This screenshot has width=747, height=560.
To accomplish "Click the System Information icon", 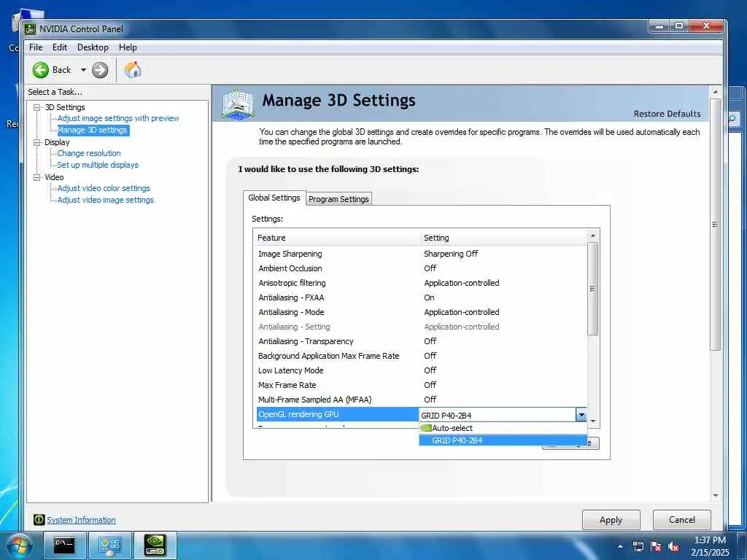I will (x=39, y=519).
